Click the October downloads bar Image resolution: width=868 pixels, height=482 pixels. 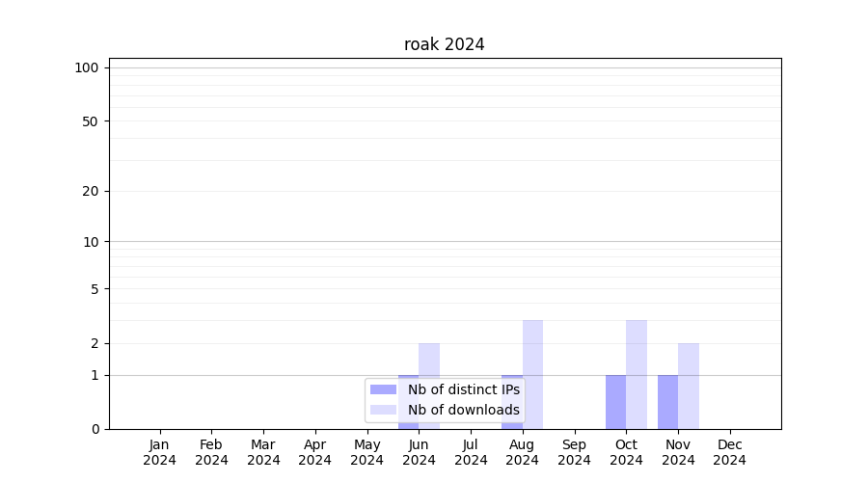pos(637,374)
